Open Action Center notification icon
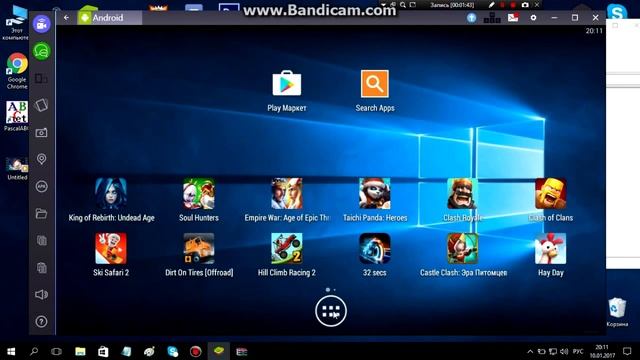This screenshot has height=360, width=640. (627, 351)
